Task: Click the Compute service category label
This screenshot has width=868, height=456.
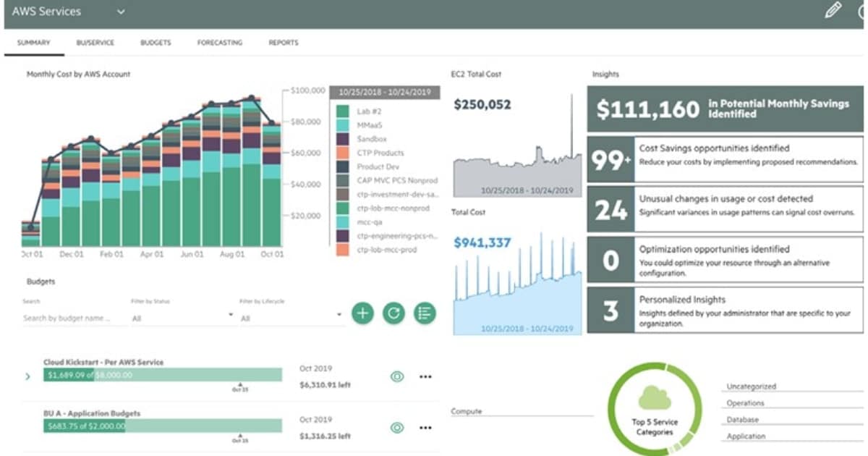Action: tap(467, 411)
